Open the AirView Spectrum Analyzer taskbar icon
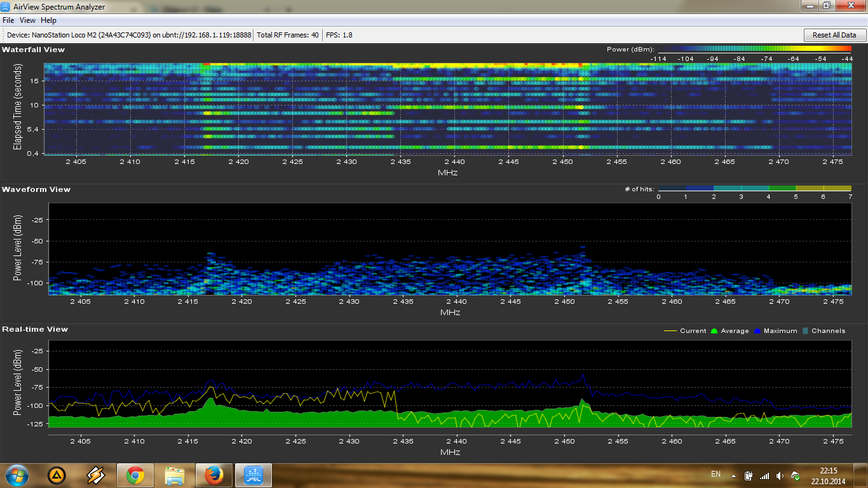 [x=254, y=475]
